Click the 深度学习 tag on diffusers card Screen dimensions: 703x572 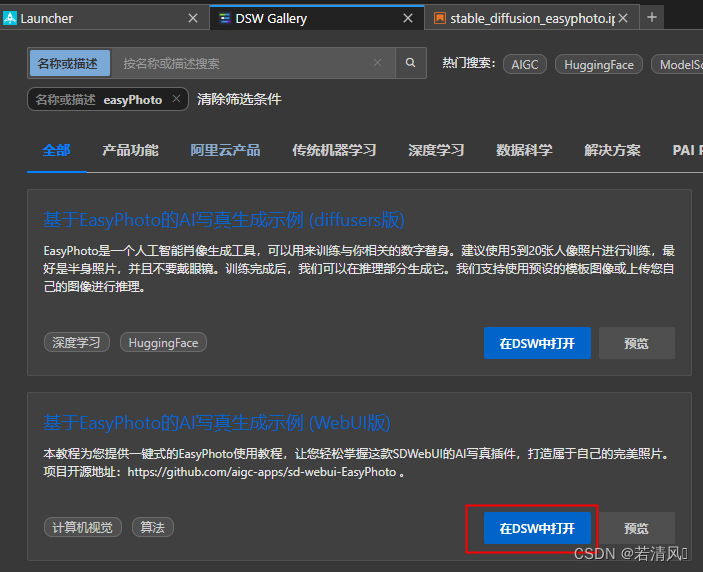[77, 342]
